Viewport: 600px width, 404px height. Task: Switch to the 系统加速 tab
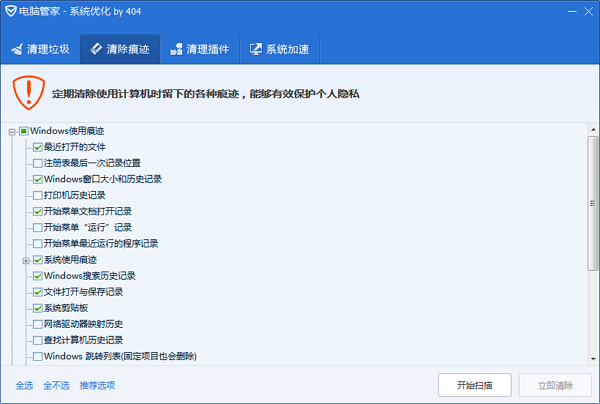click(x=279, y=49)
